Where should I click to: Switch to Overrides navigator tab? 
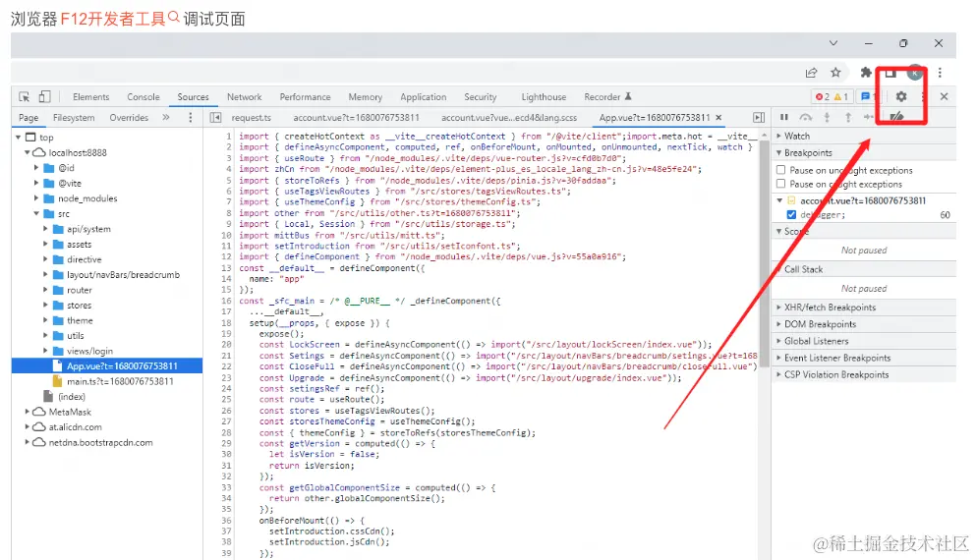[x=129, y=118]
